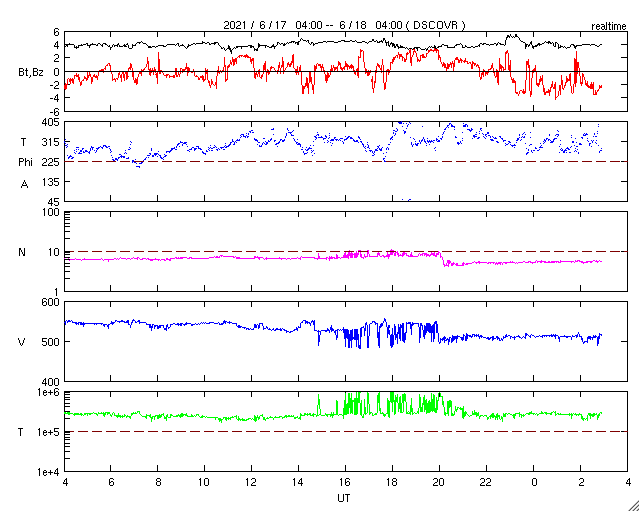Click the '135' tick on Phi panel

[x=51, y=182]
